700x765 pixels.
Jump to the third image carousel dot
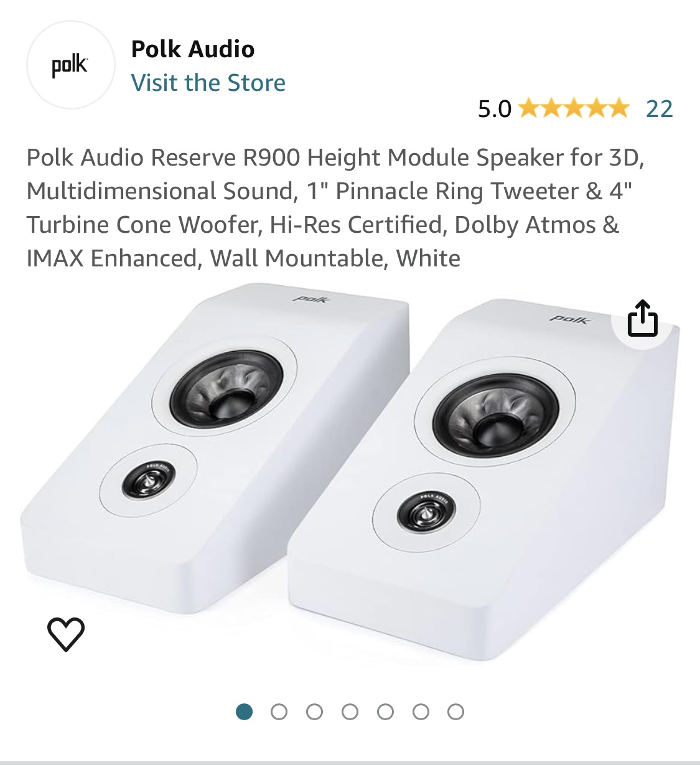point(315,711)
